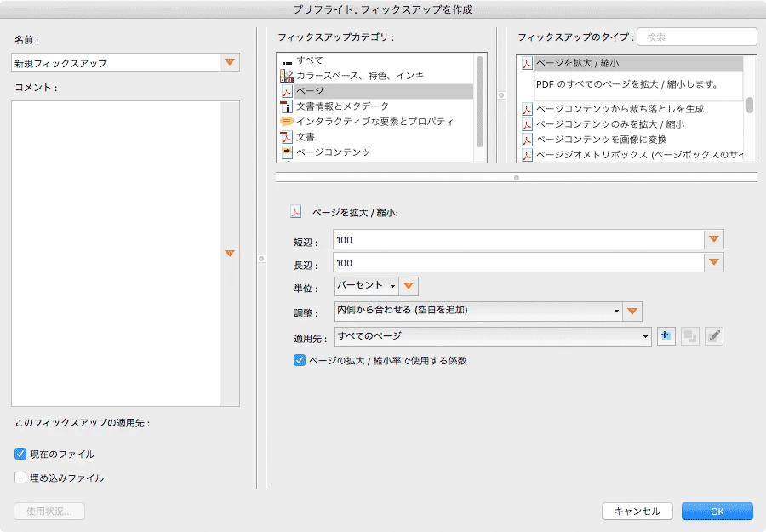This screenshot has height=532, width=766.
Task: Click the ページコンテンツ category icon
Action: [x=287, y=152]
